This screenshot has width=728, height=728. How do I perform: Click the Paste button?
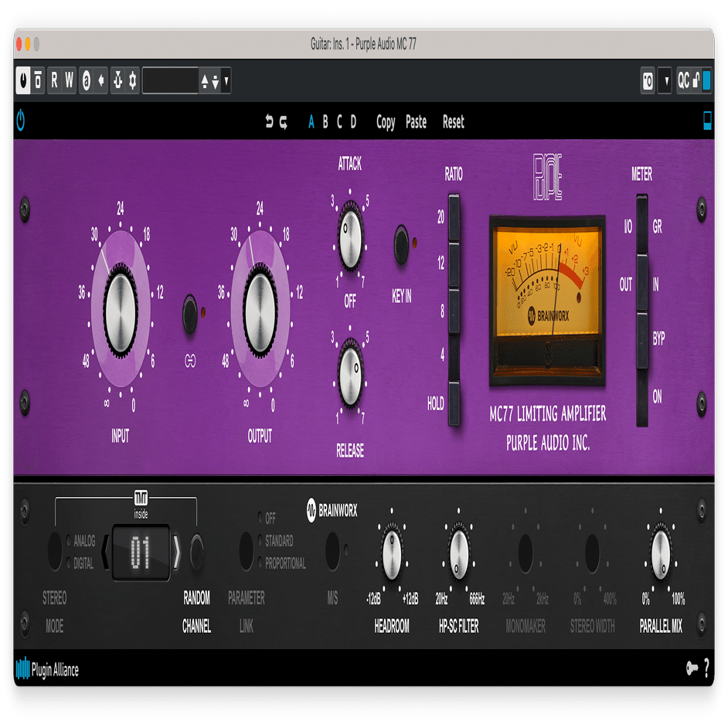click(416, 122)
